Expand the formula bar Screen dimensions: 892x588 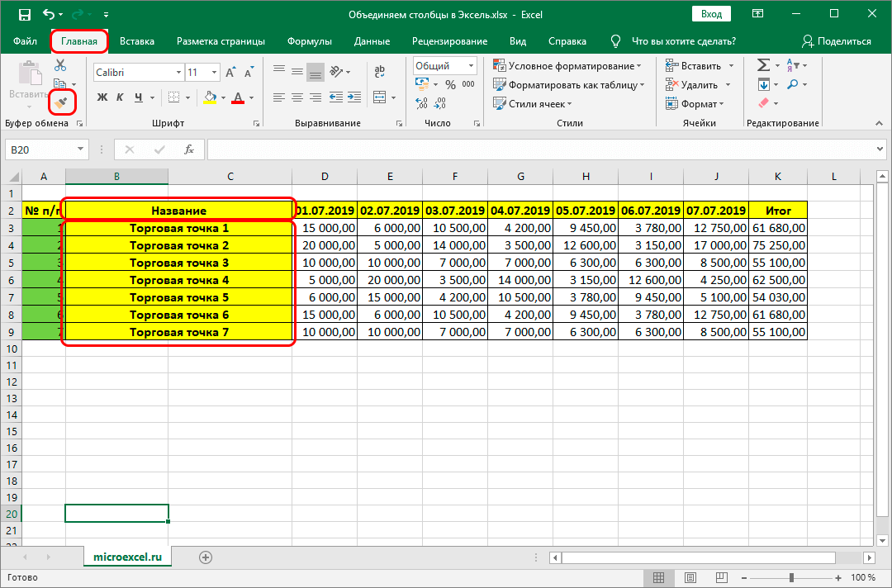point(880,149)
